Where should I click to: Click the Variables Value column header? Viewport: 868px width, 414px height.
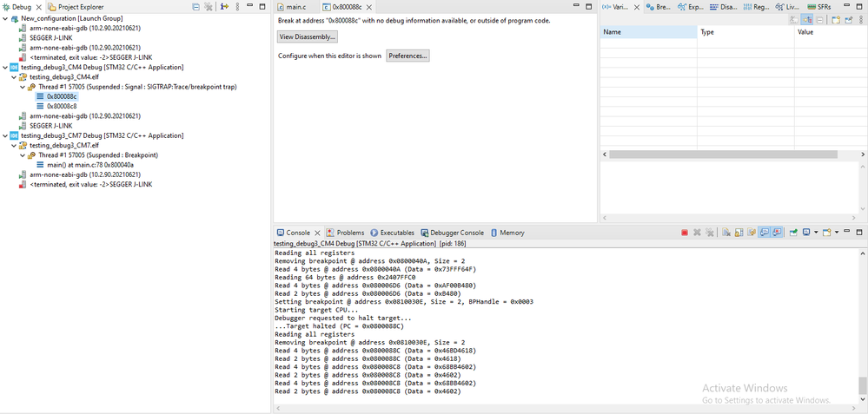click(831, 32)
